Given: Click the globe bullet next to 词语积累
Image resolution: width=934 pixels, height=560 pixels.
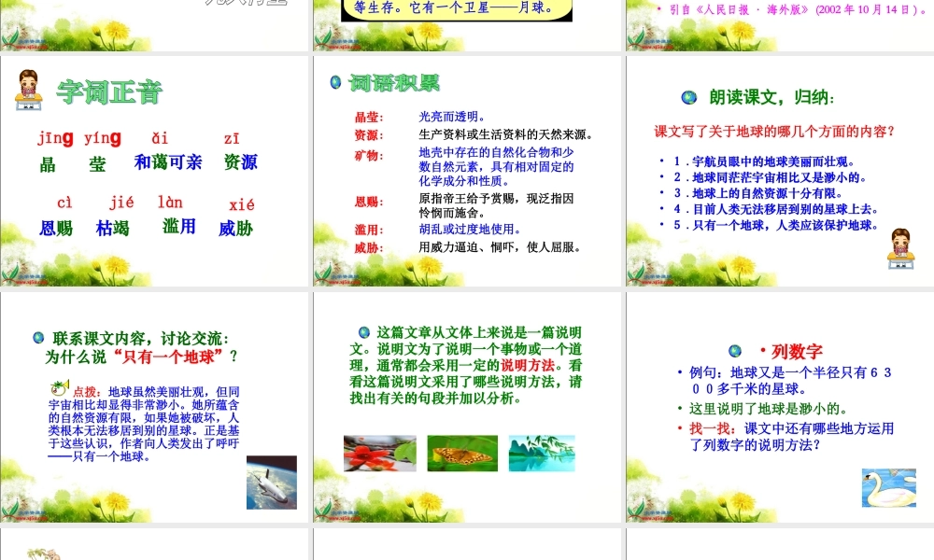Looking at the screenshot, I should [x=335, y=82].
